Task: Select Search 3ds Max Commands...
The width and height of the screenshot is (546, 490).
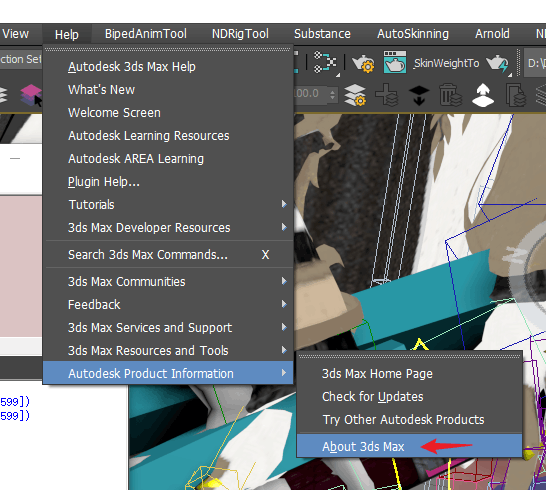Action: (168, 255)
